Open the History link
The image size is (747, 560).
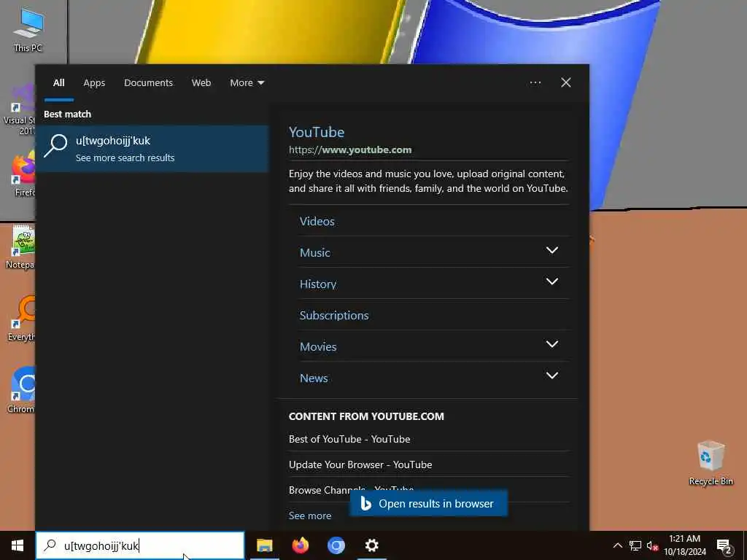pyautogui.click(x=318, y=284)
